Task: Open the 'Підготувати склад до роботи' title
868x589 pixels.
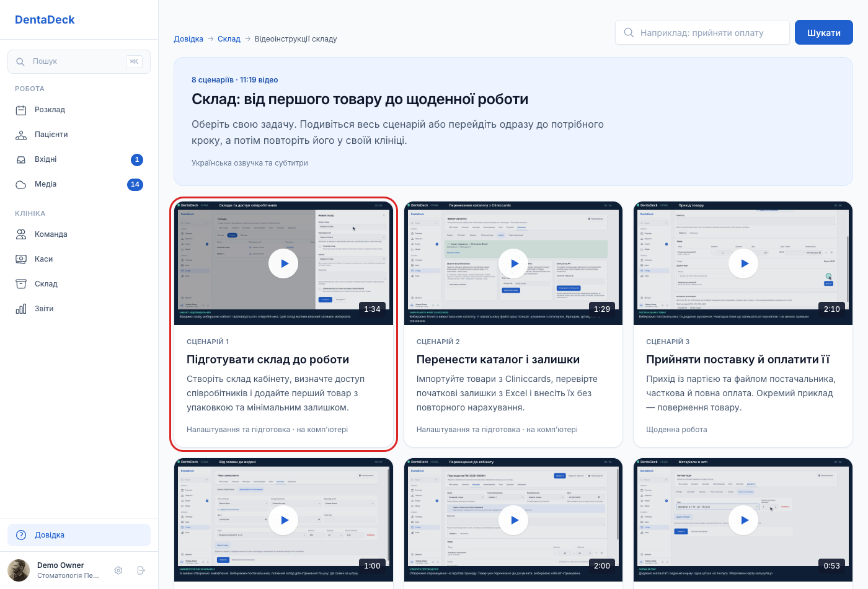Action: coord(268,360)
